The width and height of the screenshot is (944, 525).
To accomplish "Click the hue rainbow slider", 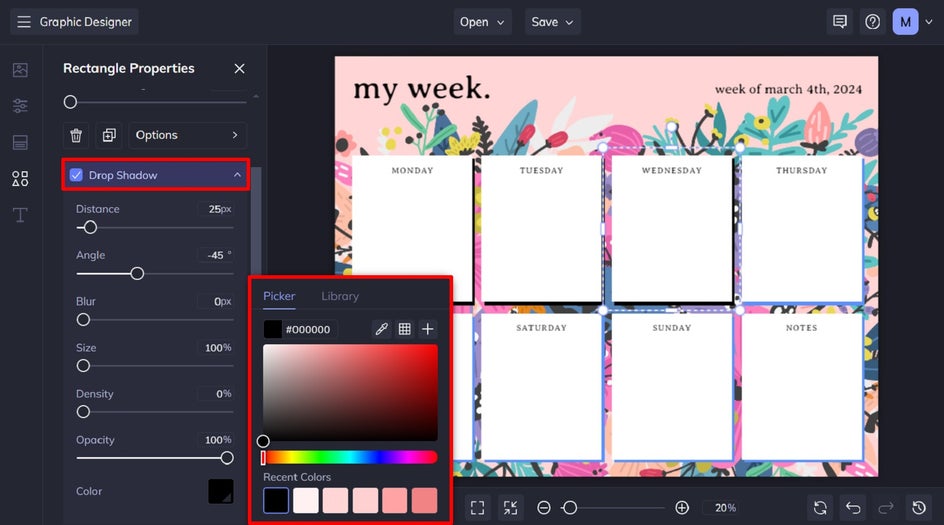I will coord(350,458).
